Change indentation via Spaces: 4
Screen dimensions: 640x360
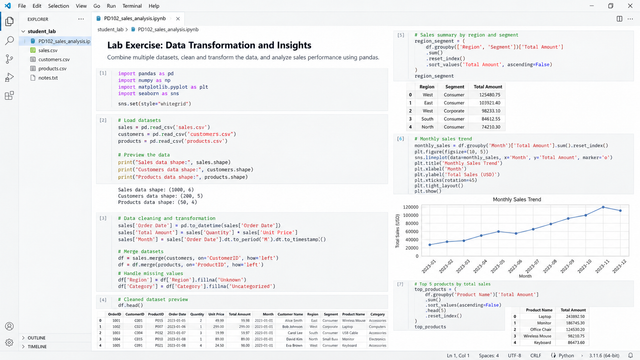(489, 356)
